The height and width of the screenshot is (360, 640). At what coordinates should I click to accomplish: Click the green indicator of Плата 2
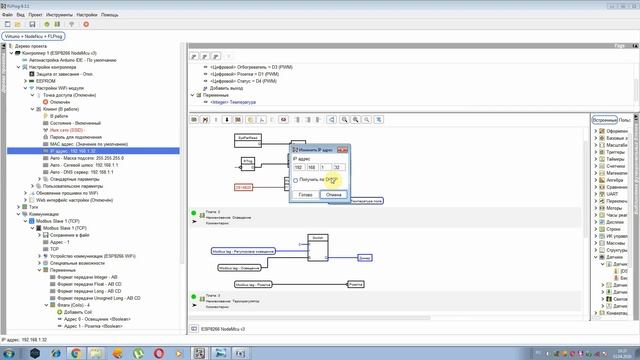pos(193,213)
